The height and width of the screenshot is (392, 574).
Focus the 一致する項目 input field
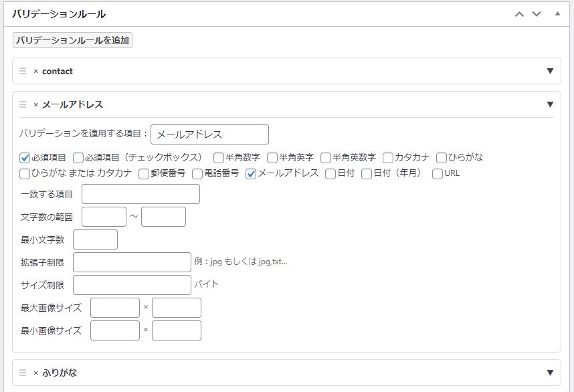140,194
